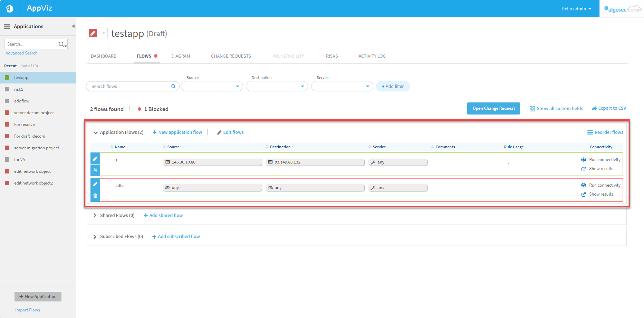Viewport: 644px width, 318px height.
Task: Collapse the Application Flows section
Action: click(95, 132)
